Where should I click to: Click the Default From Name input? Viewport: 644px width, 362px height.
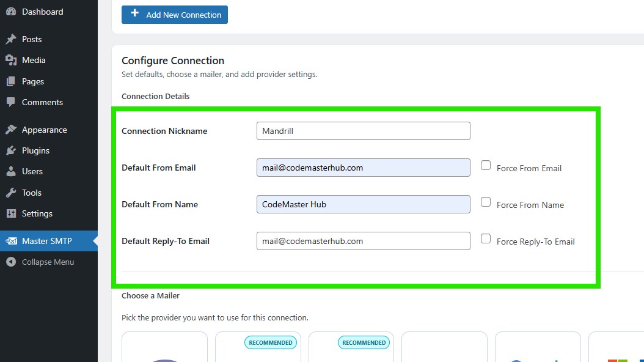point(363,204)
